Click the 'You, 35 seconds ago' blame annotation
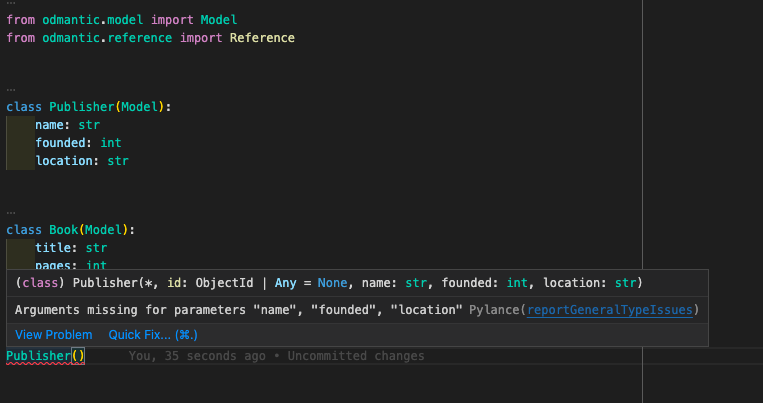This screenshot has height=403, width=763. [276, 356]
